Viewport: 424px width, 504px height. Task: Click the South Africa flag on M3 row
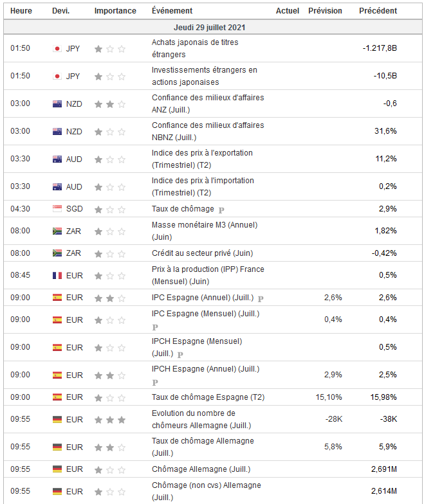(x=57, y=231)
